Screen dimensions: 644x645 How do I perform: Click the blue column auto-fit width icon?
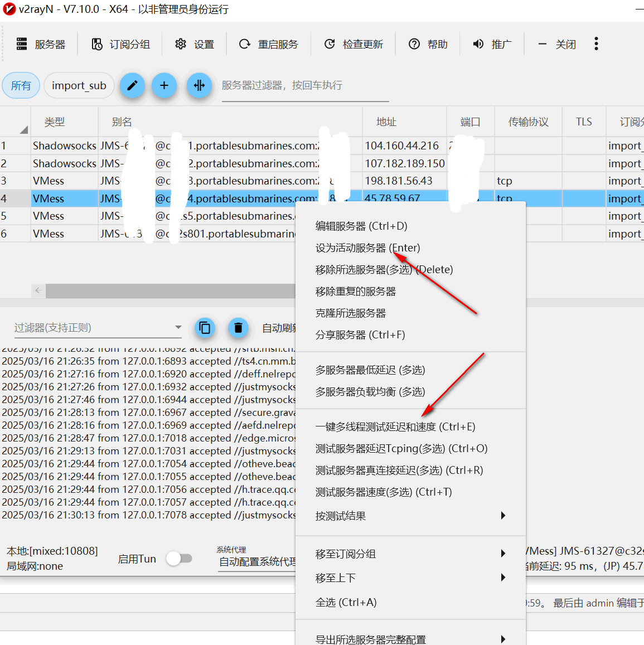pos(199,85)
